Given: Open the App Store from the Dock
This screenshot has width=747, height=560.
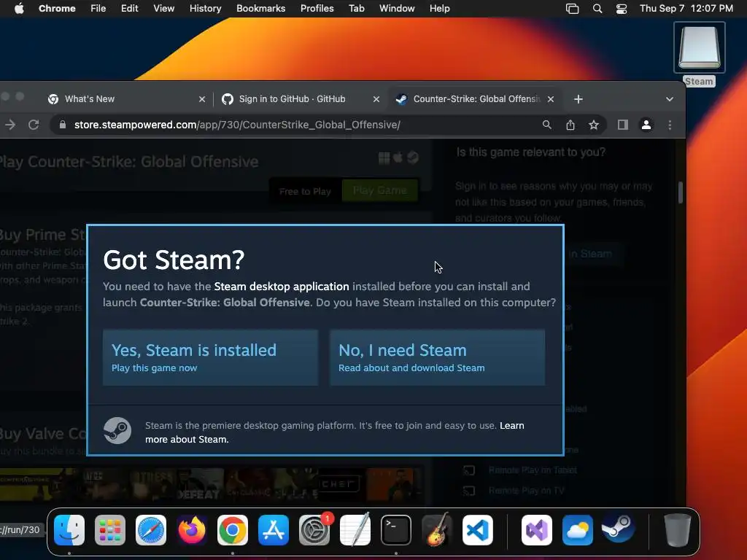Looking at the screenshot, I should point(274,530).
